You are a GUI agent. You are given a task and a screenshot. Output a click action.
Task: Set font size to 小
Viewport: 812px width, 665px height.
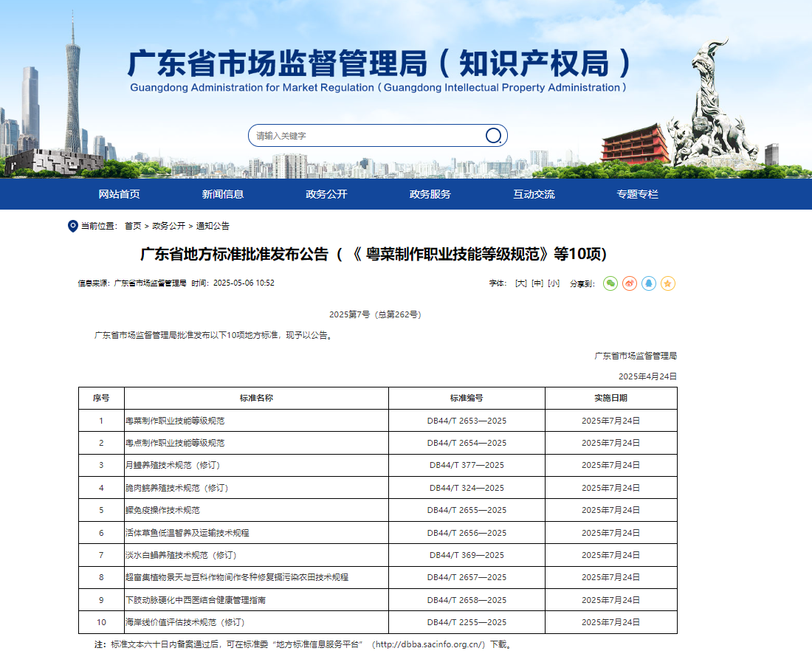(x=554, y=283)
